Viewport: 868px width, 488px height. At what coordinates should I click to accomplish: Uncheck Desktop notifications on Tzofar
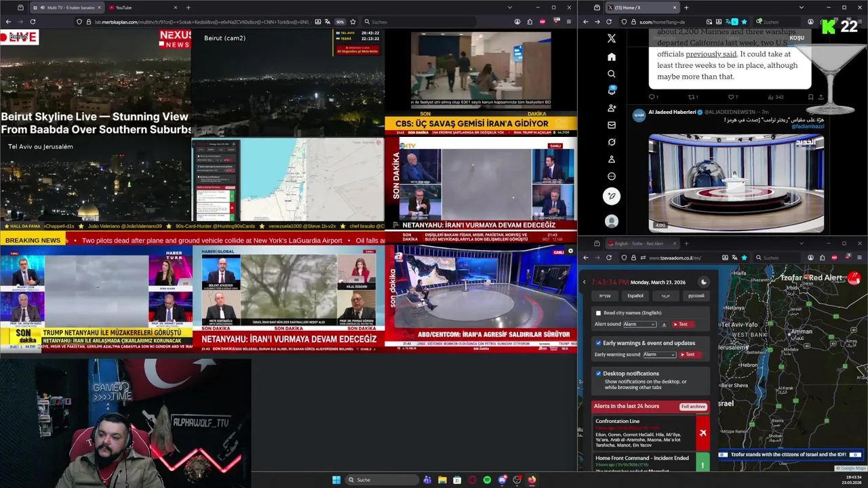pos(598,373)
